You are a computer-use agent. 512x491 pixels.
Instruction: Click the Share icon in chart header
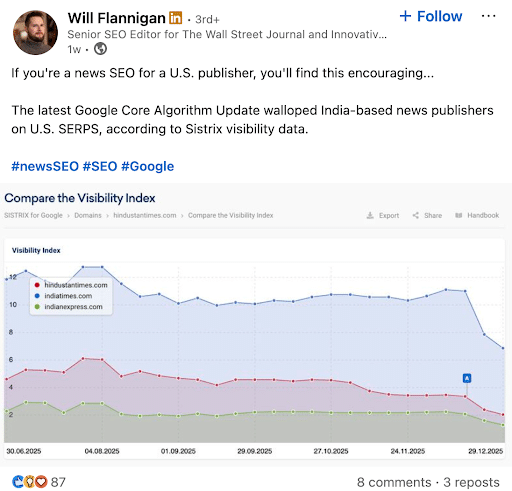(415, 215)
